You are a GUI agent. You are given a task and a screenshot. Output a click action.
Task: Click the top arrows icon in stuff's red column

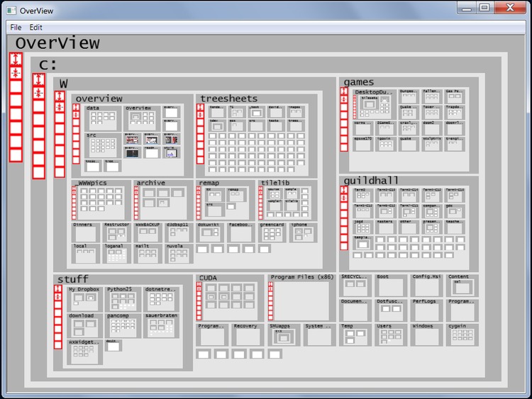(x=58, y=288)
